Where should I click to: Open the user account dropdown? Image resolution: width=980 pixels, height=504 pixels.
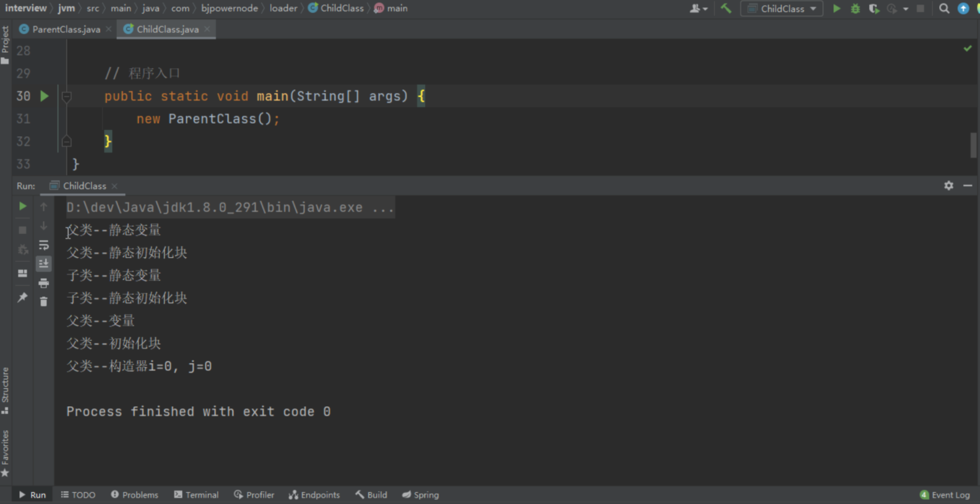698,9
